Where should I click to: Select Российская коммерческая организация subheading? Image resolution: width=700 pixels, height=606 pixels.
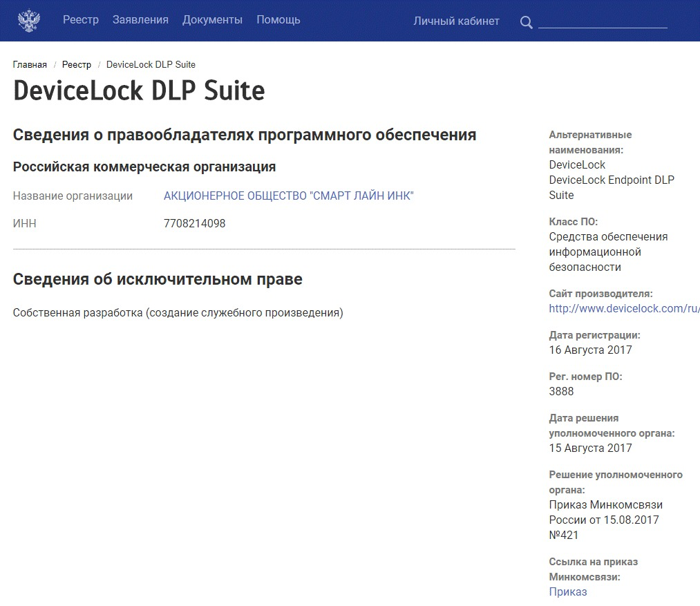coord(144,167)
